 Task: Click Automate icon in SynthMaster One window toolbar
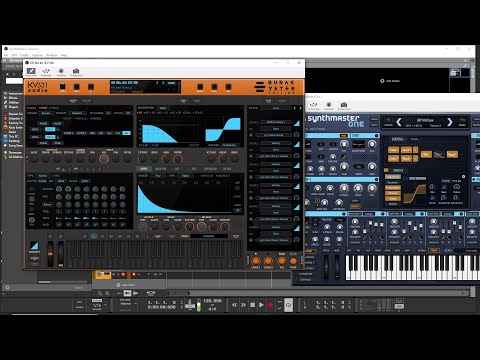[314, 106]
